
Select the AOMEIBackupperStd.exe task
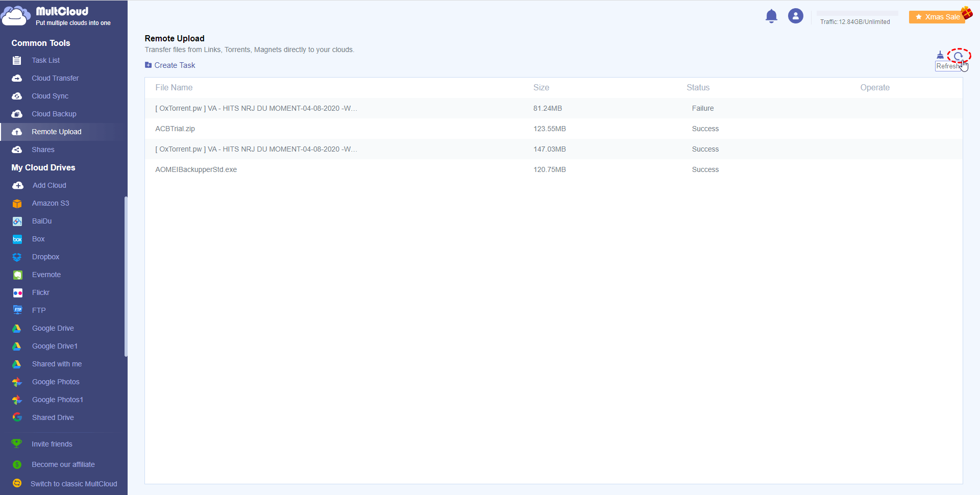[553, 169]
